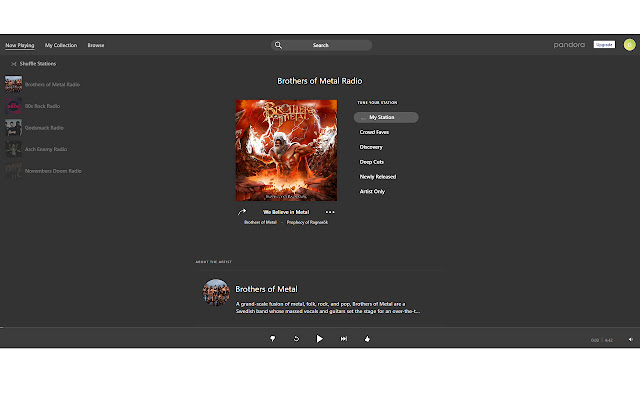This screenshot has height=400, width=640.
Task: Click the Pandora logo
Action: point(569,45)
